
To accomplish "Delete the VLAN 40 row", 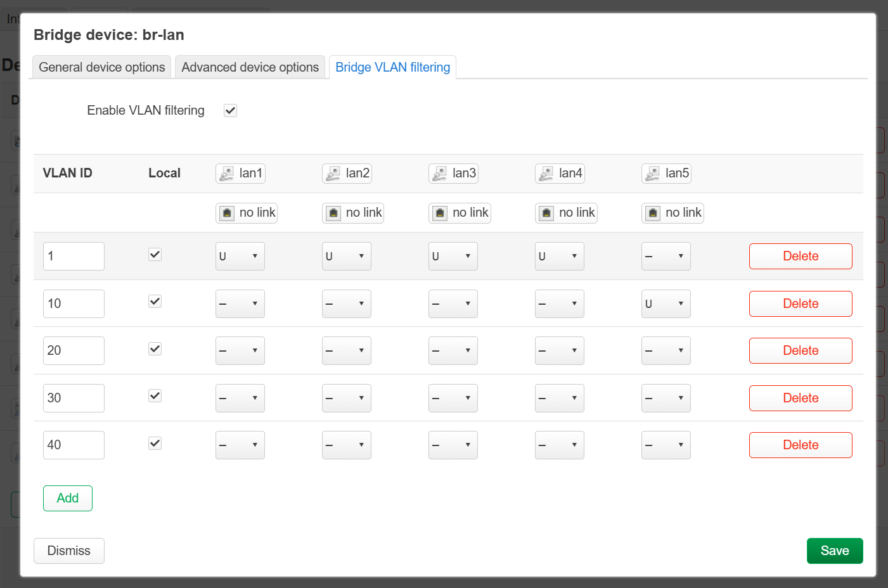I will pyautogui.click(x=800, y=445).
